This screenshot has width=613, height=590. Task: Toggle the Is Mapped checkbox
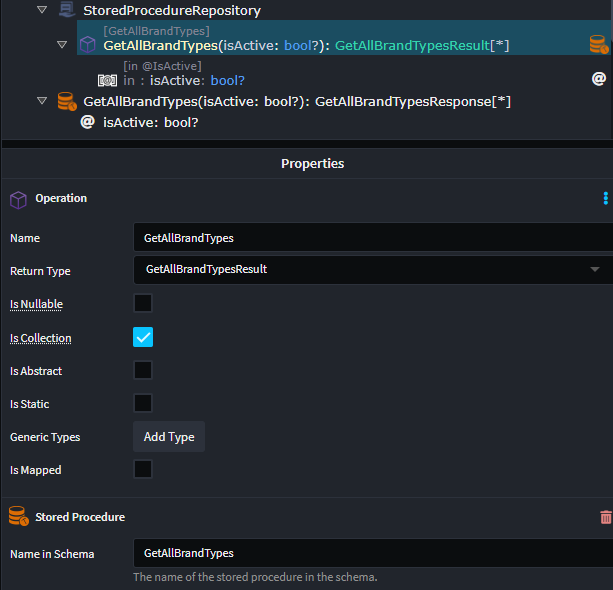(x=143, y=469)
